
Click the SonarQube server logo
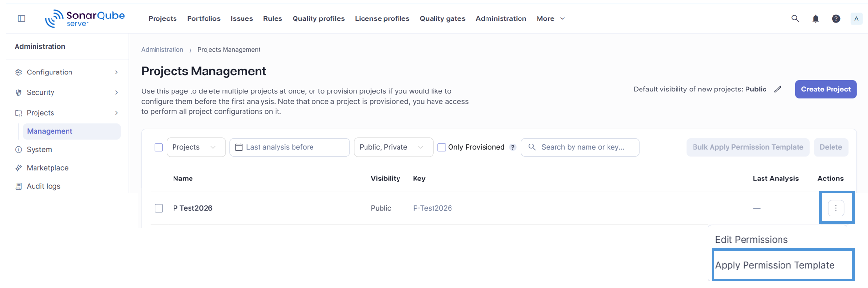pyautogui.click(x=85, y=18)
